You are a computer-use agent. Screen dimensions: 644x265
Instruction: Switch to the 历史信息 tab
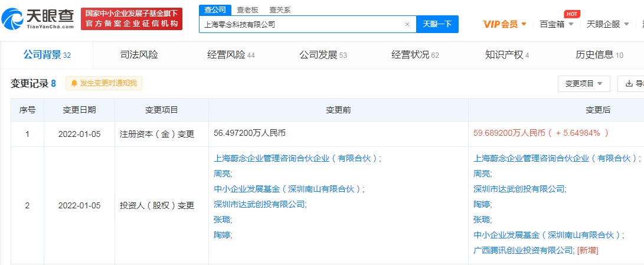click(x=599, y=55)
